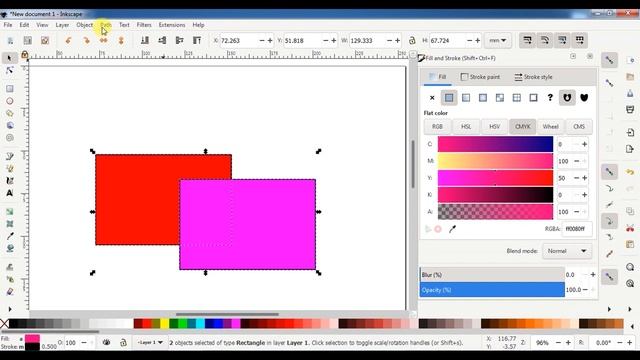Select the Selector arrow tool
The width and height of the screenshot is (640, 360).
click(10, 58)
